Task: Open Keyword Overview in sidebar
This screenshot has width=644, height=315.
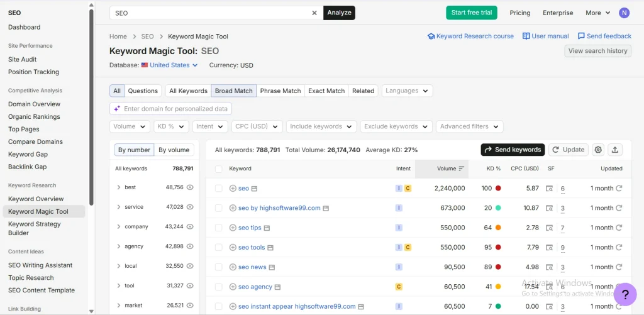Action: tap(36, 199)
